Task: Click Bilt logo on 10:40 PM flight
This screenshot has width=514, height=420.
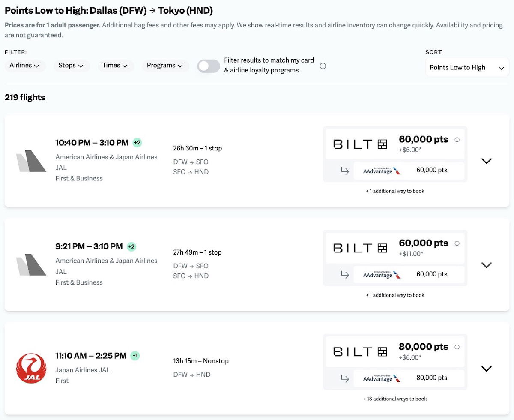Action: point(360,144)
